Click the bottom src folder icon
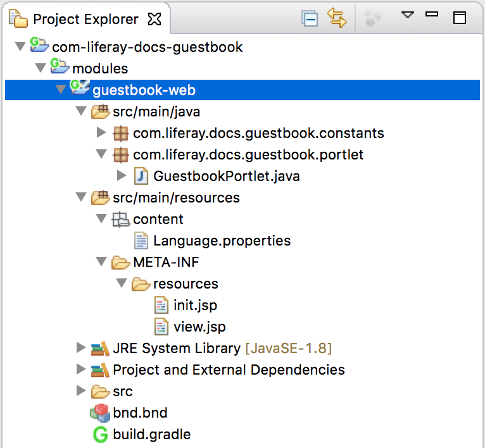 point(100,392)
